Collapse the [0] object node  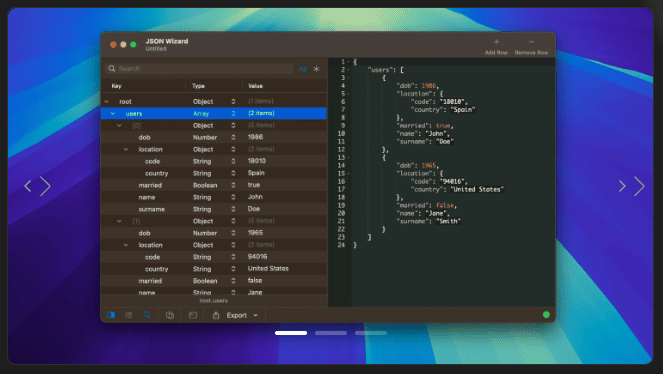click(x=119, y=126)
